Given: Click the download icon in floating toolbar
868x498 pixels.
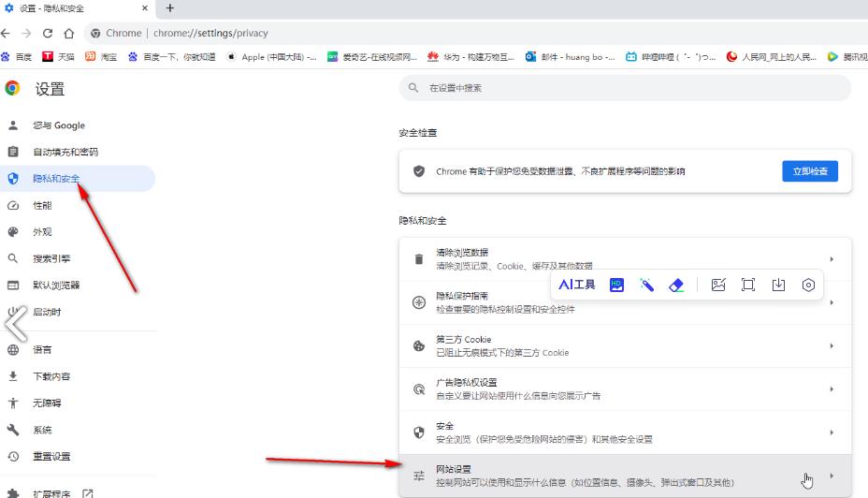Looking at the screenshot, I should [x=778, y=285].
